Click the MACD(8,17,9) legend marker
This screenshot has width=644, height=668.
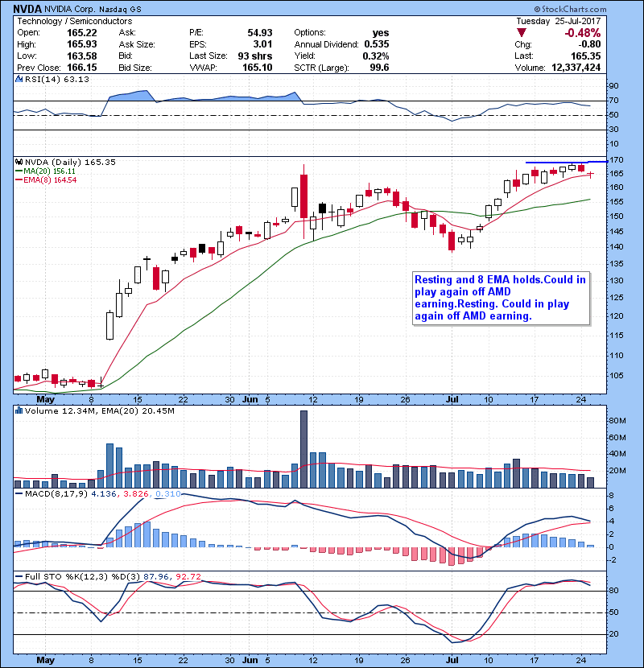(x=18, y=493)
